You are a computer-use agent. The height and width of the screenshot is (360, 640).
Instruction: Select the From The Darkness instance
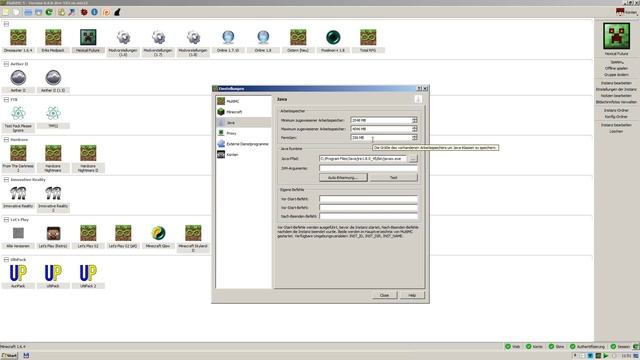[x=18, y=153]
